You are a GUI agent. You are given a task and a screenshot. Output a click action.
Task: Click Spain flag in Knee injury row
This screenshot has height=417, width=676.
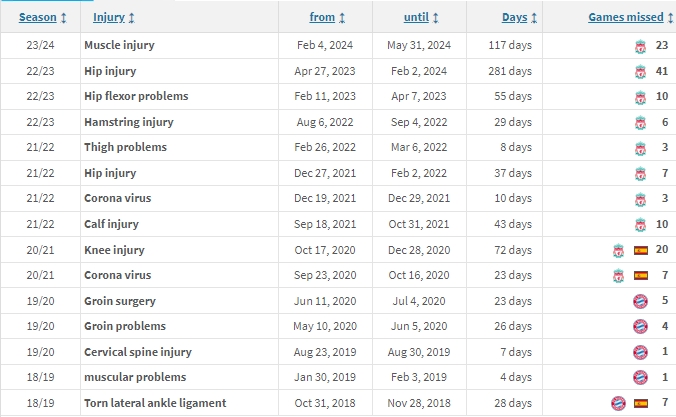[641, 250]
